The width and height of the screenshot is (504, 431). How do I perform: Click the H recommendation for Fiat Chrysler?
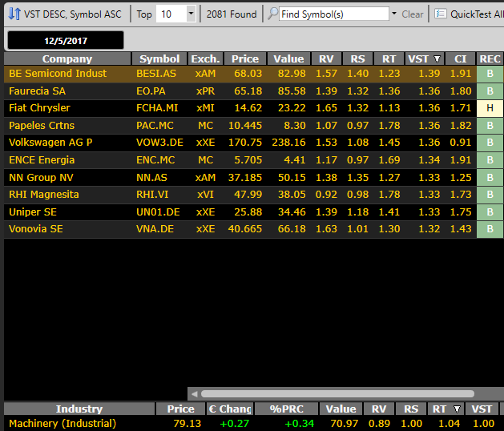pos(490,108)
